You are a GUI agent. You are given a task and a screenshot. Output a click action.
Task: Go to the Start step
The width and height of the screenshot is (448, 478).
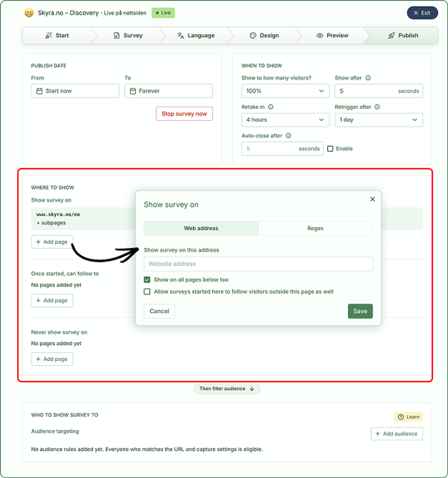(57, 36)
